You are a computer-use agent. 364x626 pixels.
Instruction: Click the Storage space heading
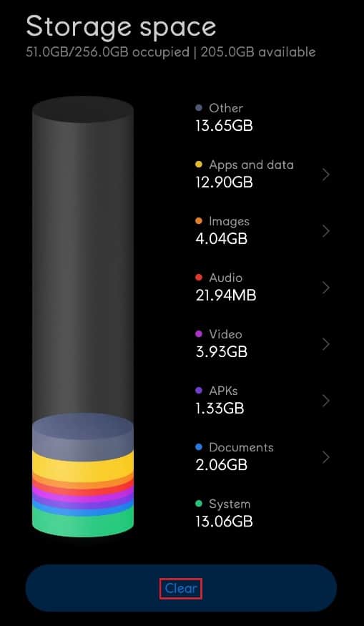(121, 27)
